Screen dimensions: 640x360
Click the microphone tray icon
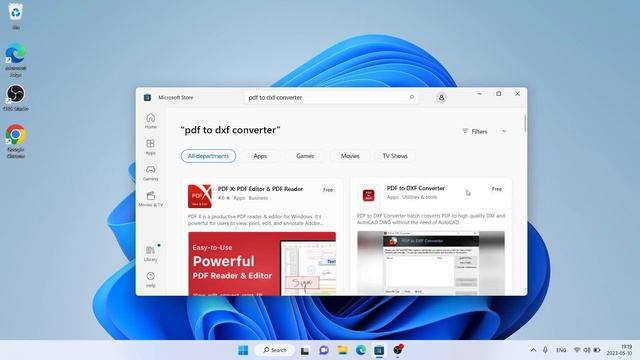tap(545, 350)
